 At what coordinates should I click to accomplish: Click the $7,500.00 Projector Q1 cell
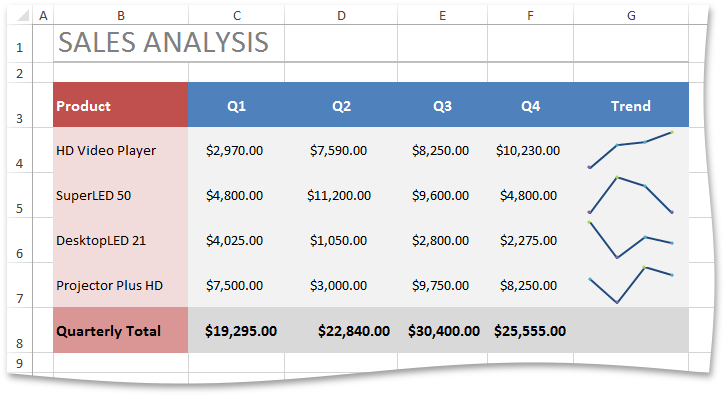pyautogui.click(x=237, y=285)
